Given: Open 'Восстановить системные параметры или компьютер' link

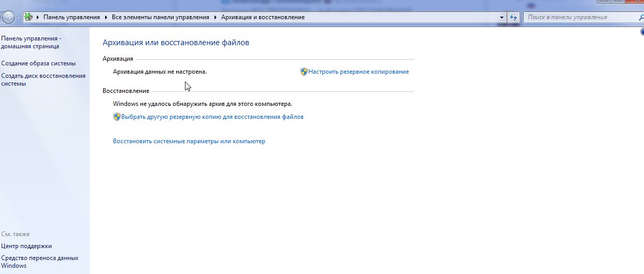Looking at the screenshot, I should tap(189, 141).
